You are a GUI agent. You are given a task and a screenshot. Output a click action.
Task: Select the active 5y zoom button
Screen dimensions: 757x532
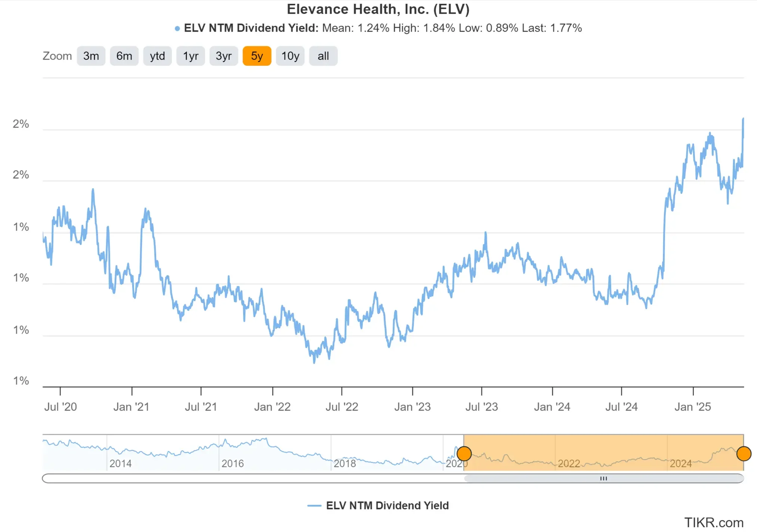257,56
